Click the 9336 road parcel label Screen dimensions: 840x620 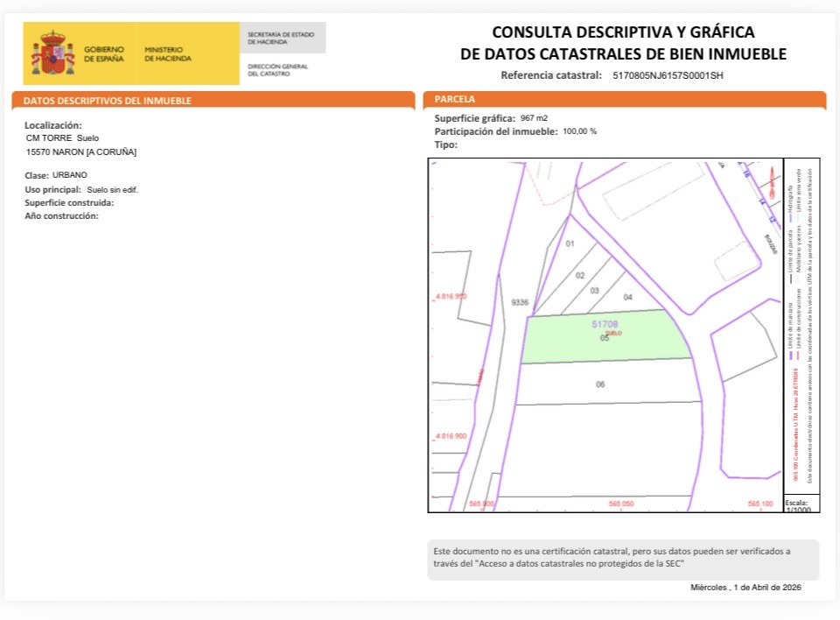tap(519, 302)
